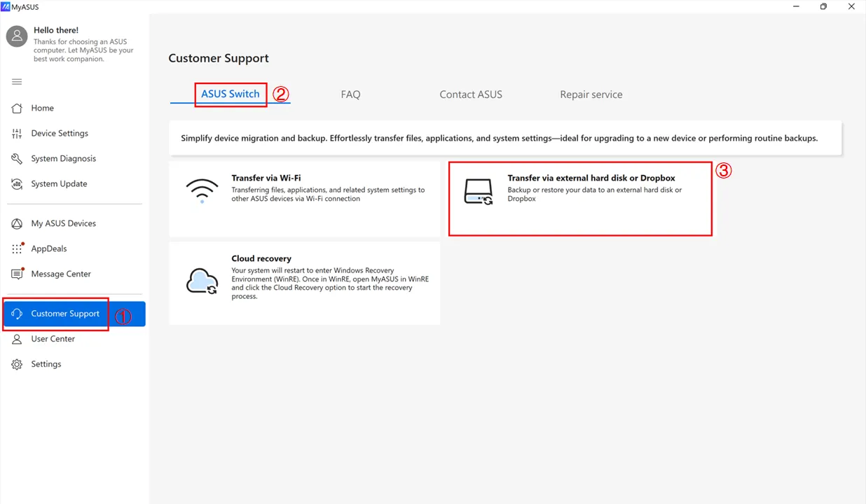The image size is (866, 504).
Task: Click the System Update icon
Action: click(17, 183)
